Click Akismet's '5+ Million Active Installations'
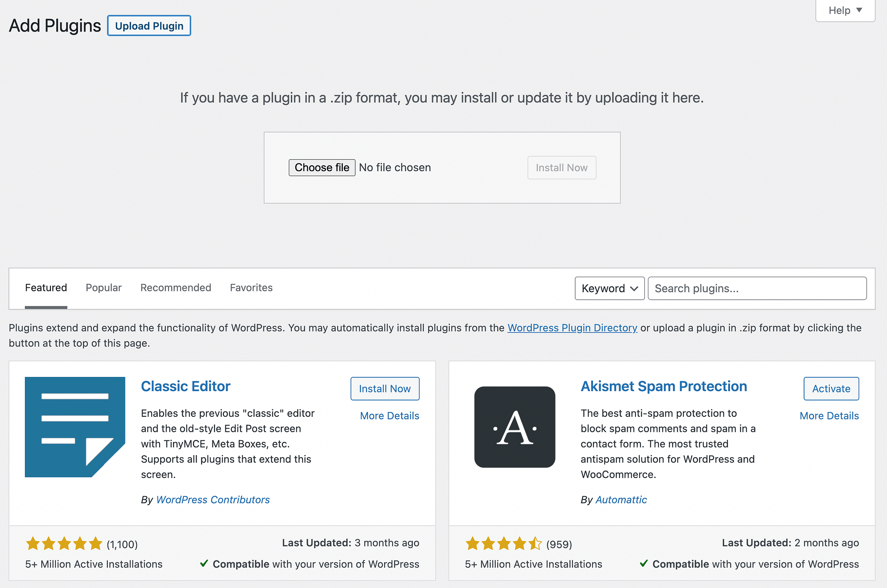The image size is (887, 588). (x=534, y=564)
